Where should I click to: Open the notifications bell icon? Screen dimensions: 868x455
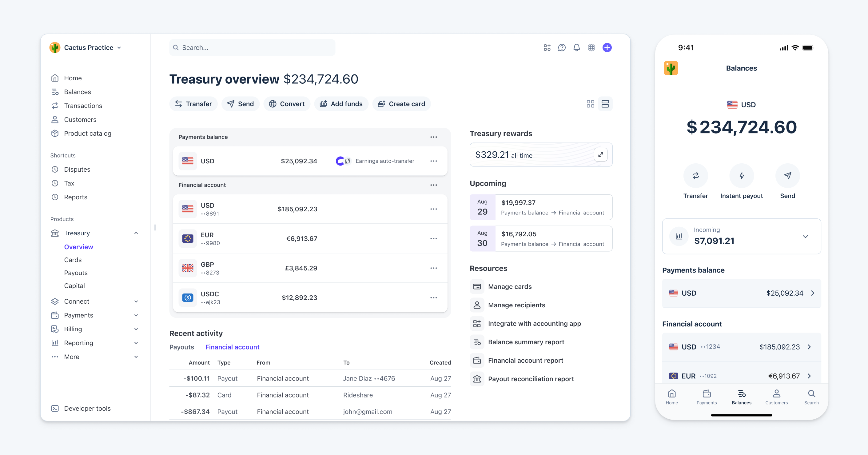pyautogui.click(x=576, y=47)
